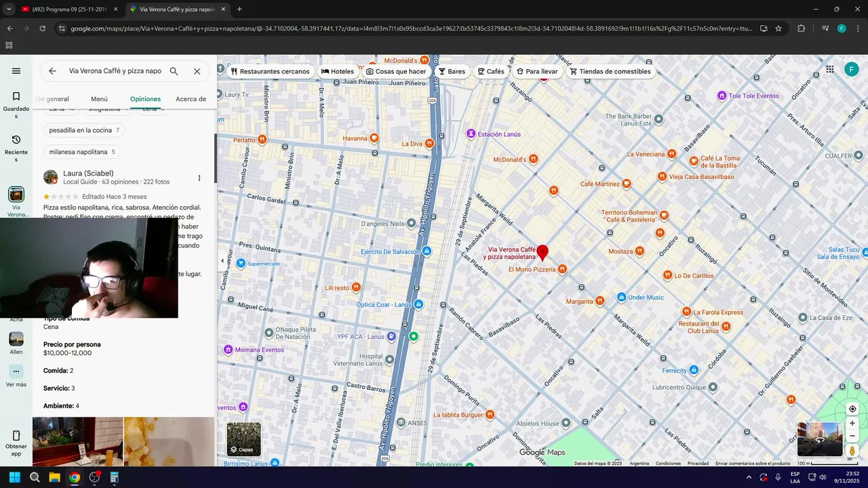The image size is (868, 488).
Task: Open the Chrome tab search dropdown
Action: pyautogui.click(x=9, y=9)
